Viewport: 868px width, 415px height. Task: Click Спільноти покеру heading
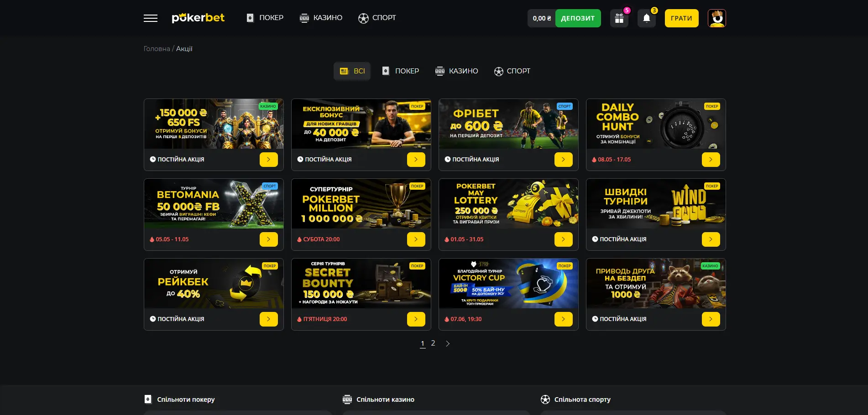pyautogui.click(x=186, y=399)
